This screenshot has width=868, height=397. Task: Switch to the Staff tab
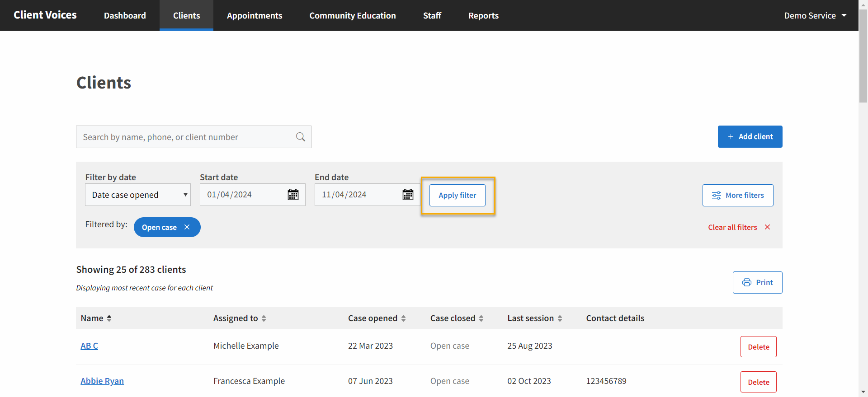pyautogui.click(x=432, y=15)
